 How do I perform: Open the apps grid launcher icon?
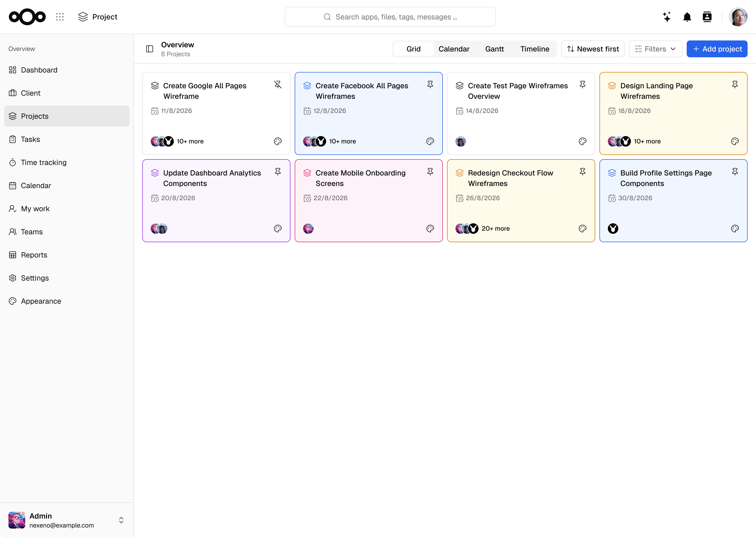(x=60, y=17)
